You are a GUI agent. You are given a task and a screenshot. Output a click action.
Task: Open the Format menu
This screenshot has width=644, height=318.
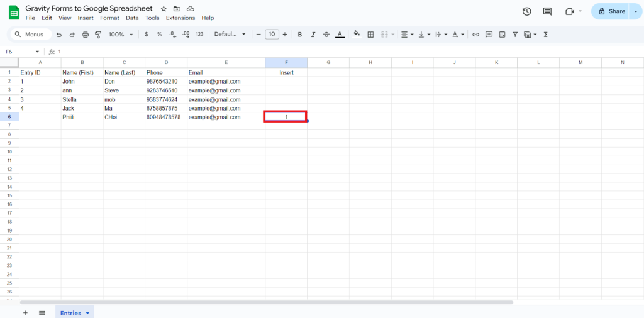coord(109,18)
